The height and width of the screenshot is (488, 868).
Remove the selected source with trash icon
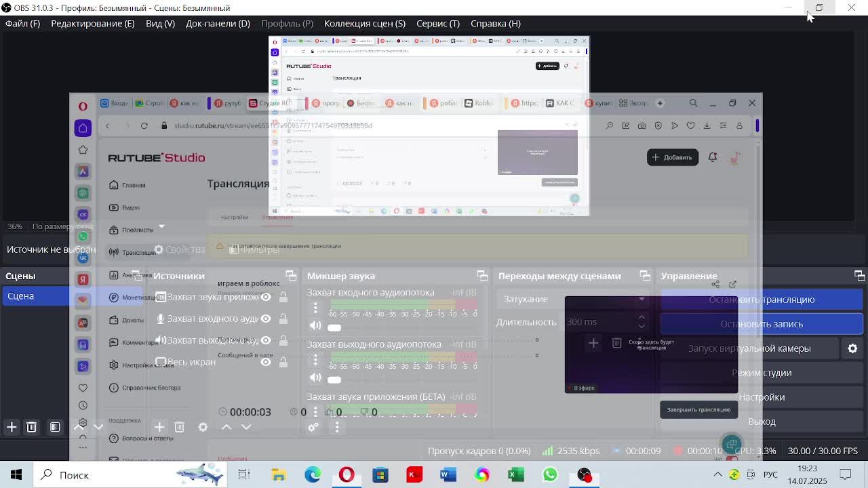pyautogui.click(x=179, y=427)
